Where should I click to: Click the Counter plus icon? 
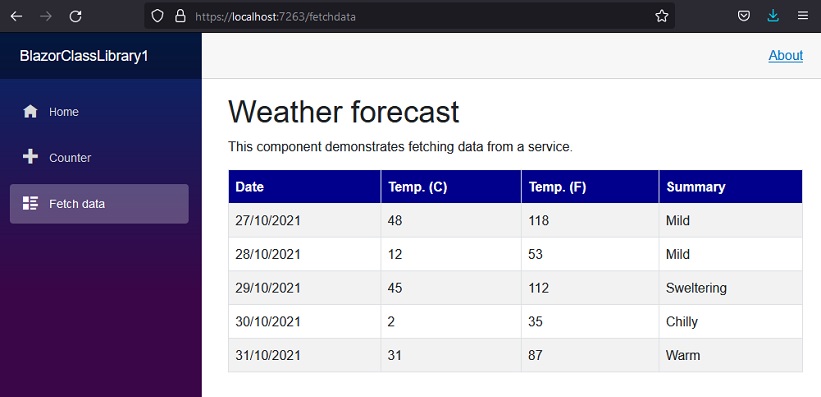pos(30,157)
